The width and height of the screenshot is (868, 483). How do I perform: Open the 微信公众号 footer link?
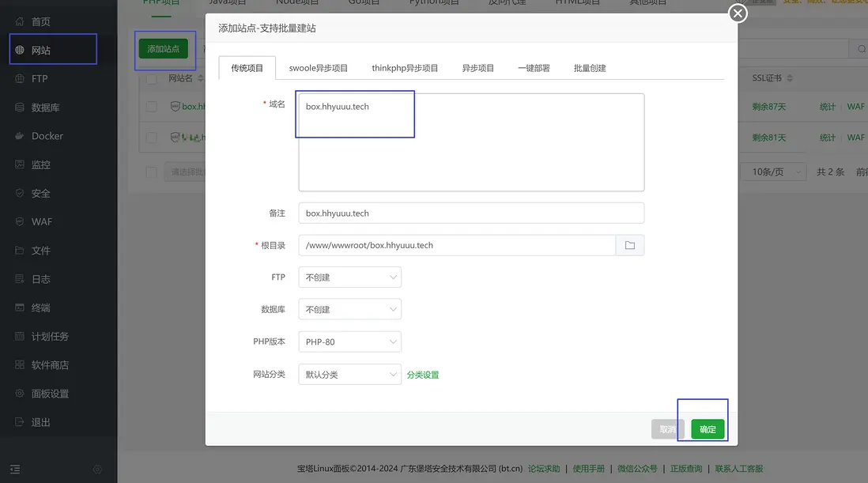click(x=637, y=469)
